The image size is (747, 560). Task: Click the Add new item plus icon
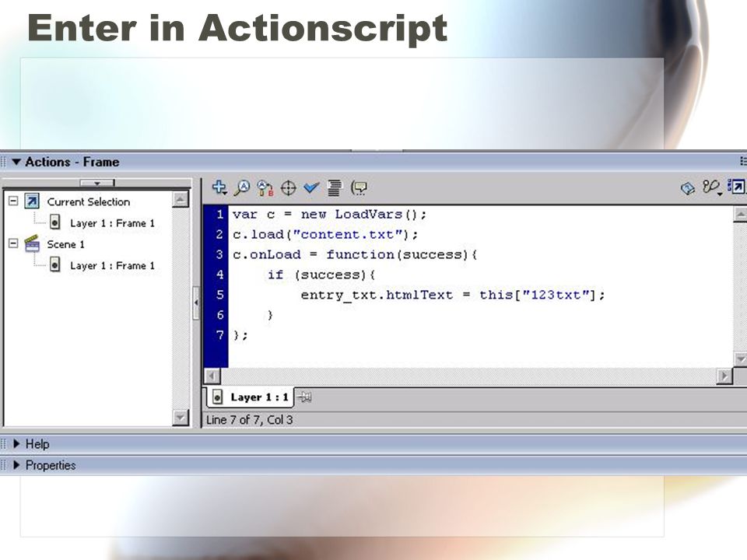pos(219,187)
